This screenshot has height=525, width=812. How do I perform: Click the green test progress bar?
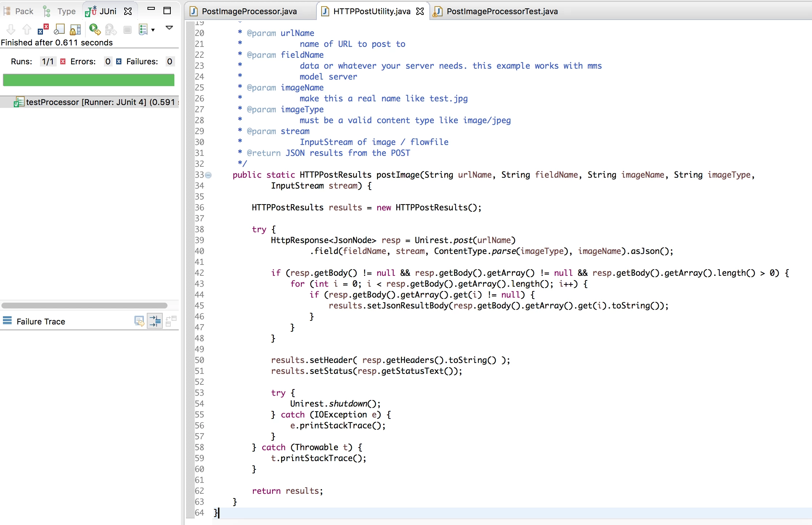(x=89, y=80)
